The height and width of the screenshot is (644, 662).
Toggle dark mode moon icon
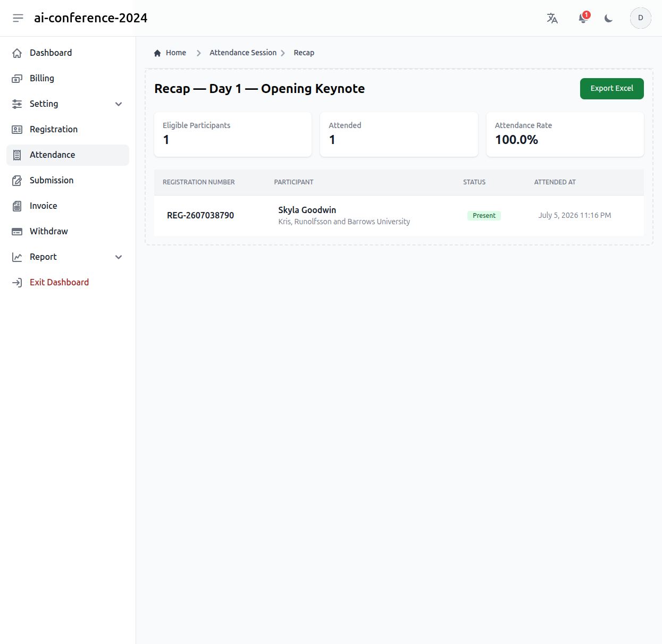pyautogui.click(x=609, y=18)
